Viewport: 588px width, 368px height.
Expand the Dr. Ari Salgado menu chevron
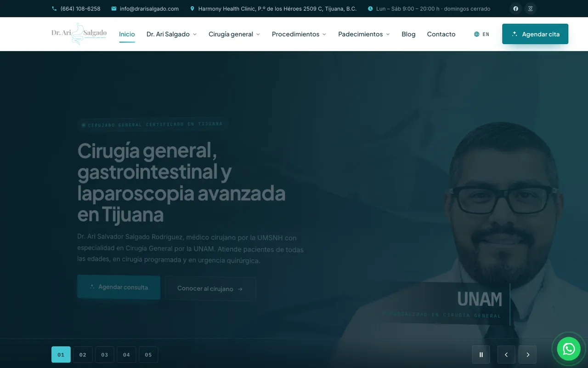pyautogui.click(x=195, y=34)
